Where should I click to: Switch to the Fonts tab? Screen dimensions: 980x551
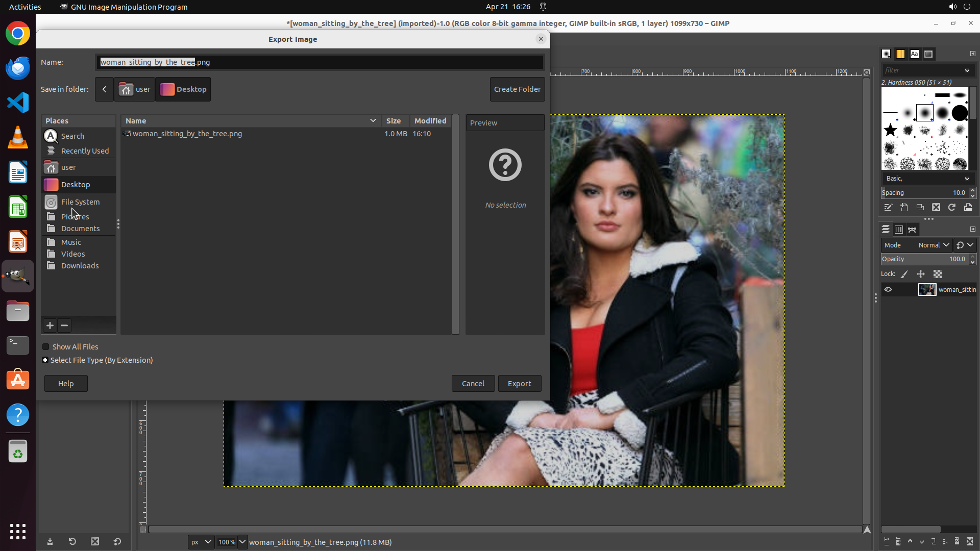click(x=915, y=54)
